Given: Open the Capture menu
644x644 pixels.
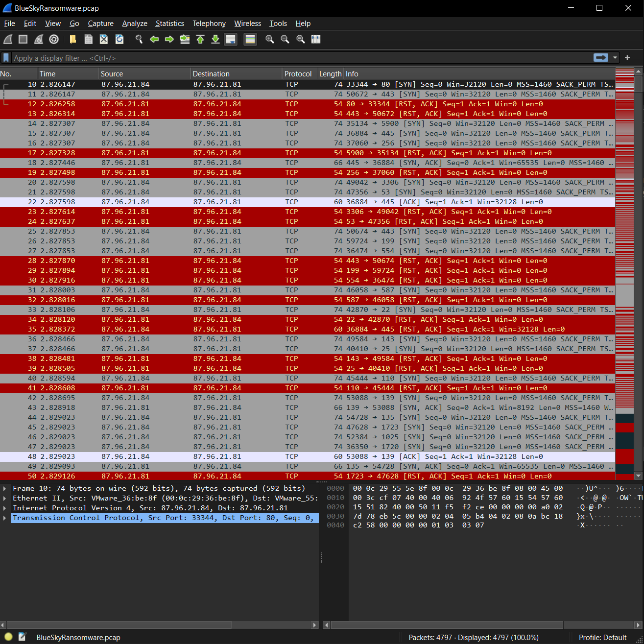Looking at the screenshot, I should (x=101, y=24).
